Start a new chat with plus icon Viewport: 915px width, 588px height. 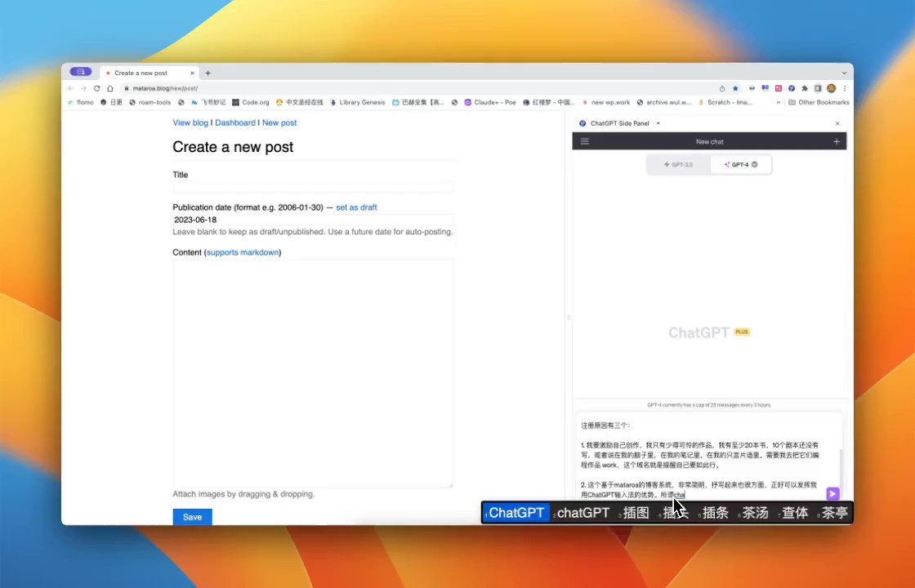pos(837,141)
